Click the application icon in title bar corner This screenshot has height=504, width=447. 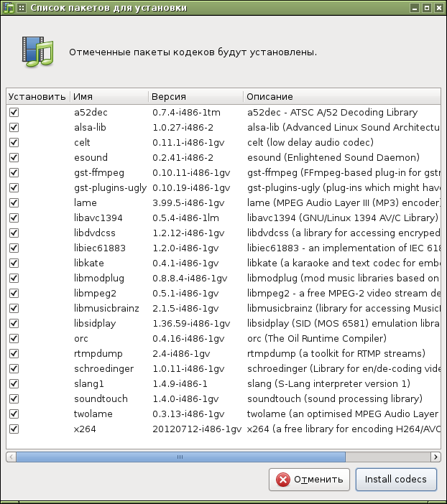(8, 8)
